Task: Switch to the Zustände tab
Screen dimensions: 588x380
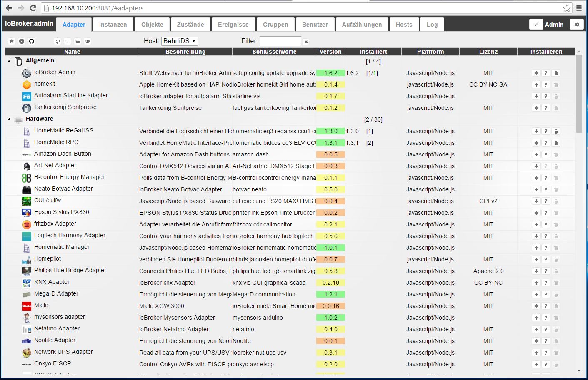Action: (x=190, y=25)
